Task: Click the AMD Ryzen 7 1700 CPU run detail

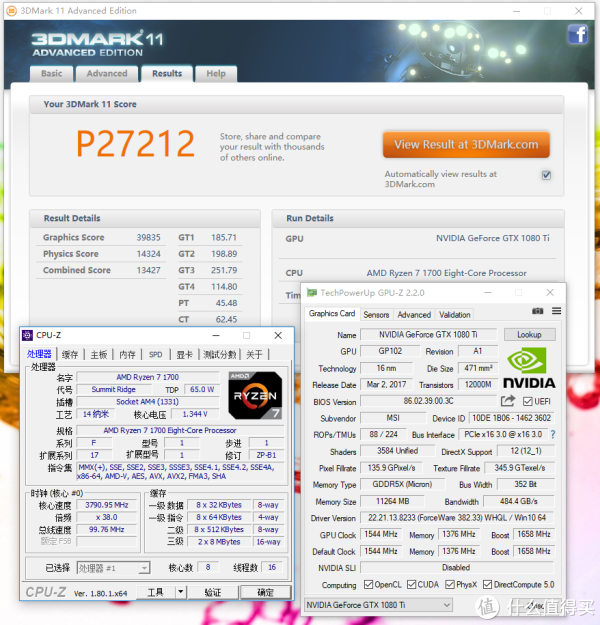Action: [x=447, y=273]
